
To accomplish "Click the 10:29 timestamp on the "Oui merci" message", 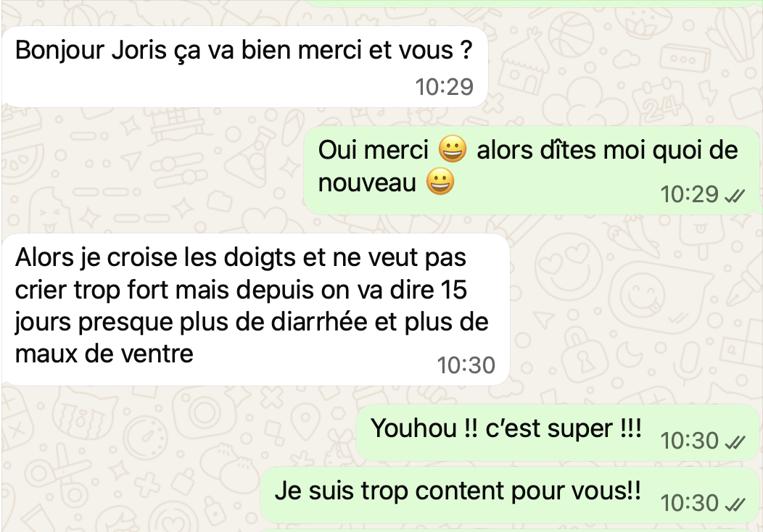I will point(690,194).
